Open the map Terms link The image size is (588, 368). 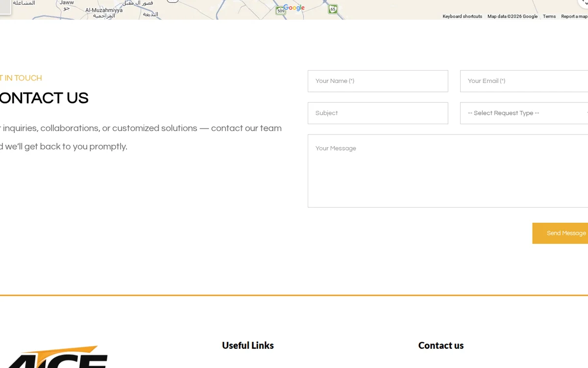[549, 16]
